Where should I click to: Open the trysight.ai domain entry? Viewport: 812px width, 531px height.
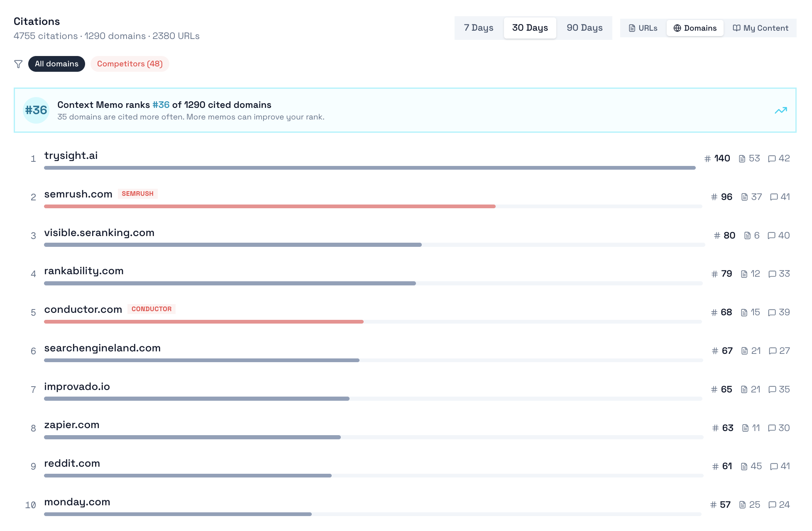click(x=71, y=156)
